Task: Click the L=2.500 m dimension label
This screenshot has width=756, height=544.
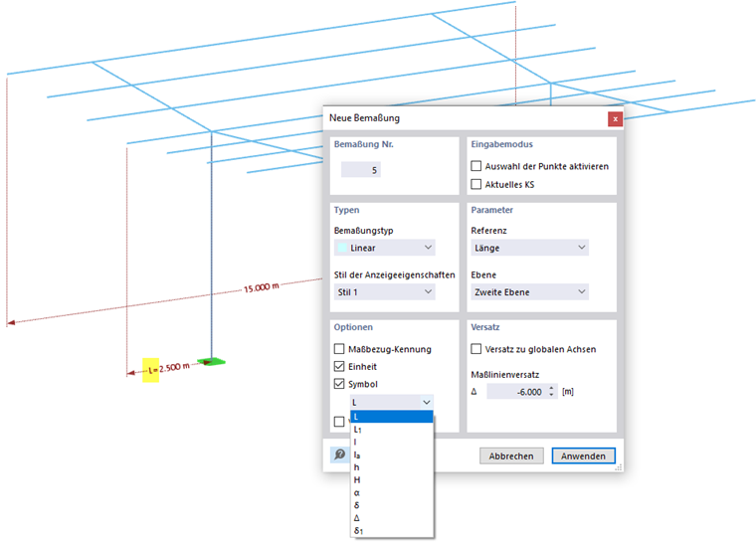Action: [x=169, y=368]
